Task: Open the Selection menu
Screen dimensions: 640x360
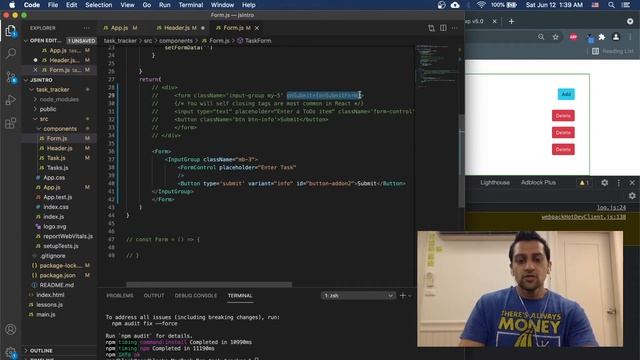Action: [98, 5]
